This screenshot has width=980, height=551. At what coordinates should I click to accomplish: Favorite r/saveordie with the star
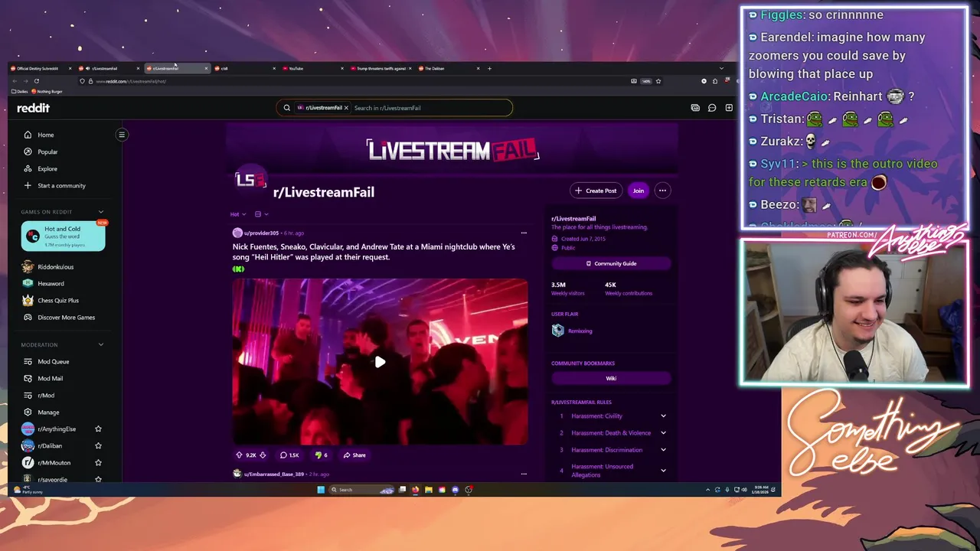98,480
